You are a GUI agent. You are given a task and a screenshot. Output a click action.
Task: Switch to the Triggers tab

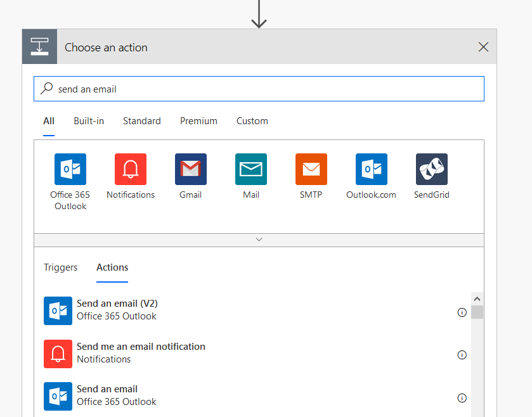(x=61, y=267)
